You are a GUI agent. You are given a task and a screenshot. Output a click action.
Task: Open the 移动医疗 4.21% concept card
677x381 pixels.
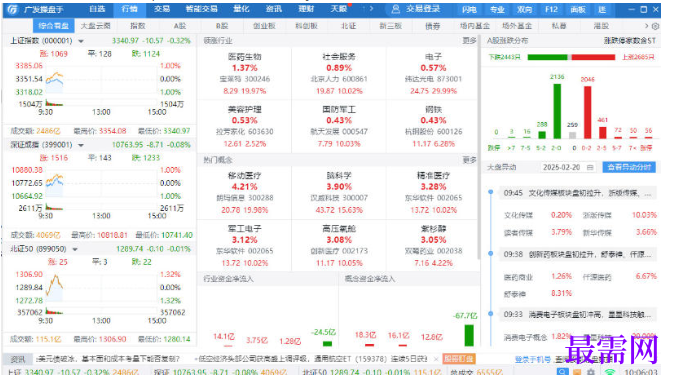[x=244, y=193]
